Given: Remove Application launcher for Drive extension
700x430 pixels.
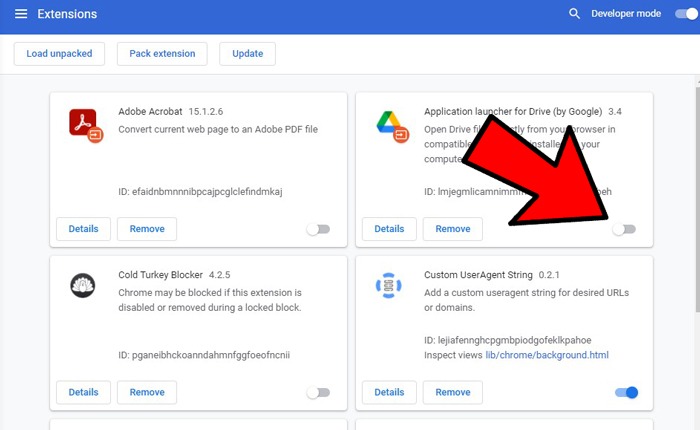Looking at the screenshot, I should point(453,229).
